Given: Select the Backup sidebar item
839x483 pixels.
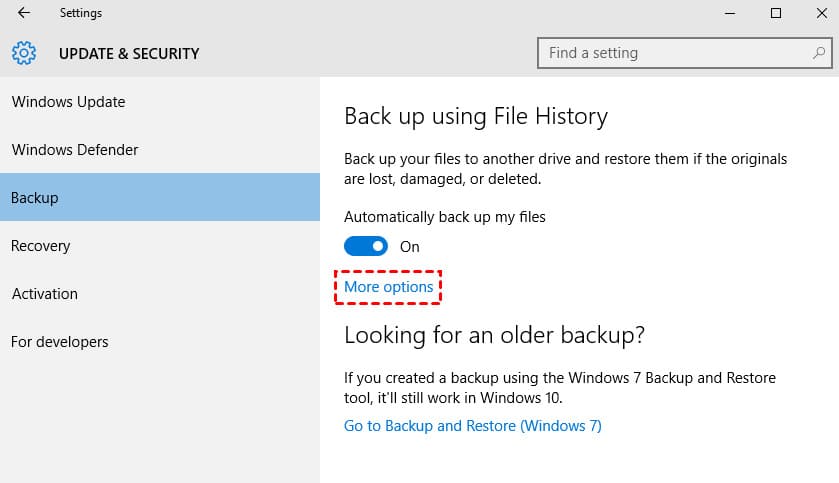Looking at the screenshot, I should click(35, 198).
